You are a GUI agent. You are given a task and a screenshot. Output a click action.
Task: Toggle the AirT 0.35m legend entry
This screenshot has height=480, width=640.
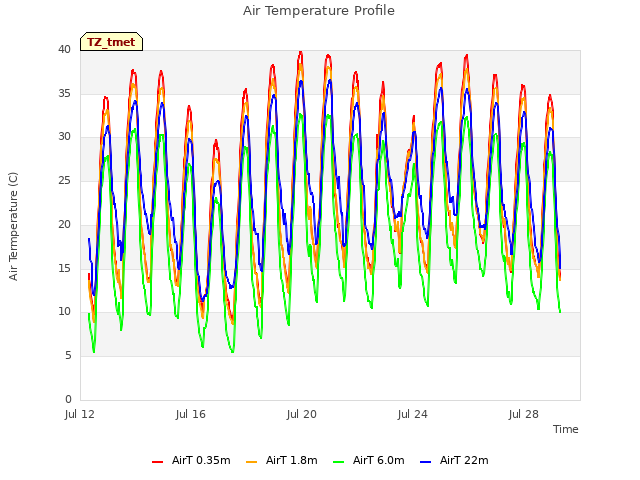(x=191, y=460)
